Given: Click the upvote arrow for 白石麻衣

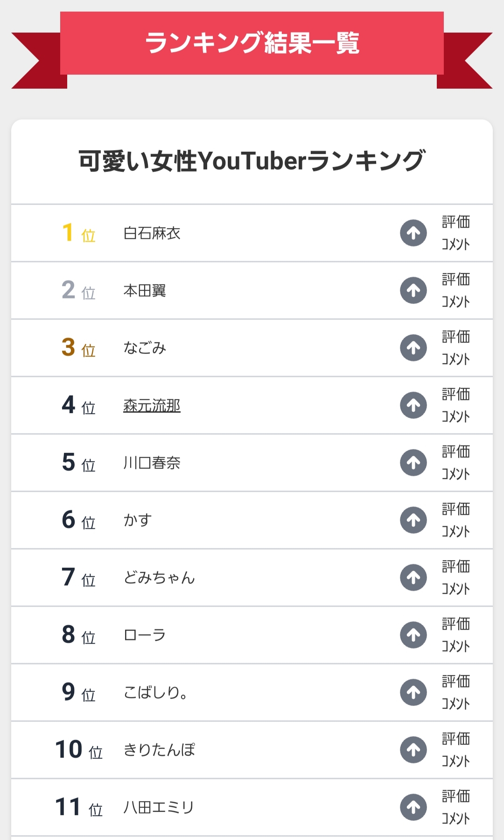Looking at the screenshot, I should tap(413, 233).
